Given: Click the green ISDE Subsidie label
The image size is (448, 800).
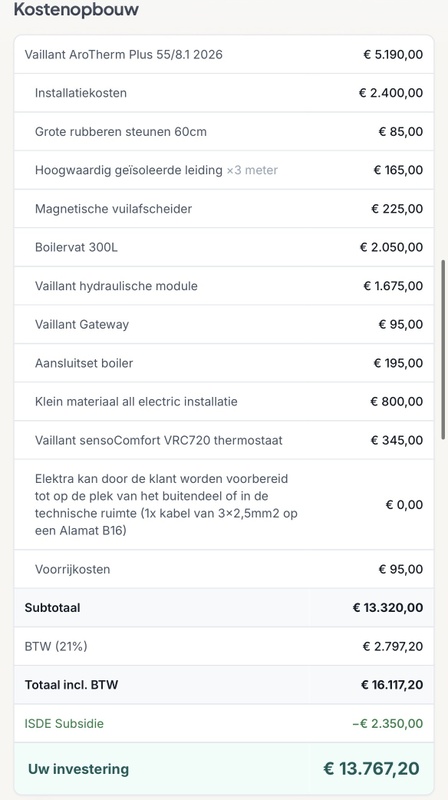Looking at the screenshot, I should (64, 723).
